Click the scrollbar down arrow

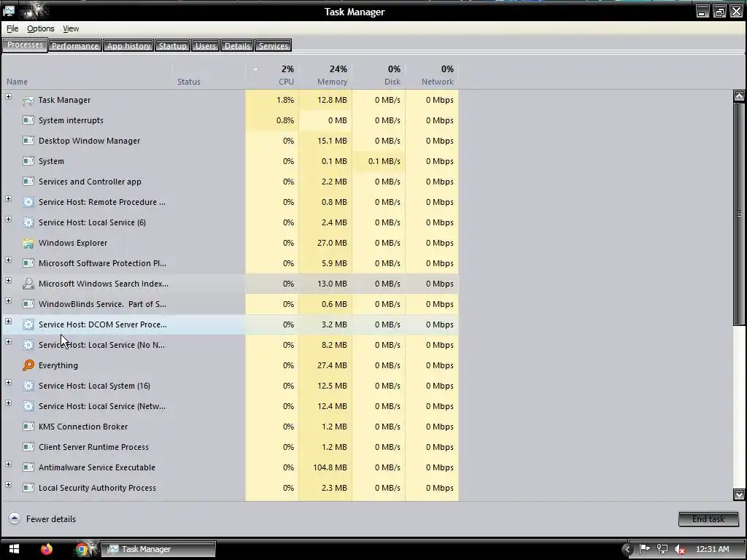[x=739, y=495]
